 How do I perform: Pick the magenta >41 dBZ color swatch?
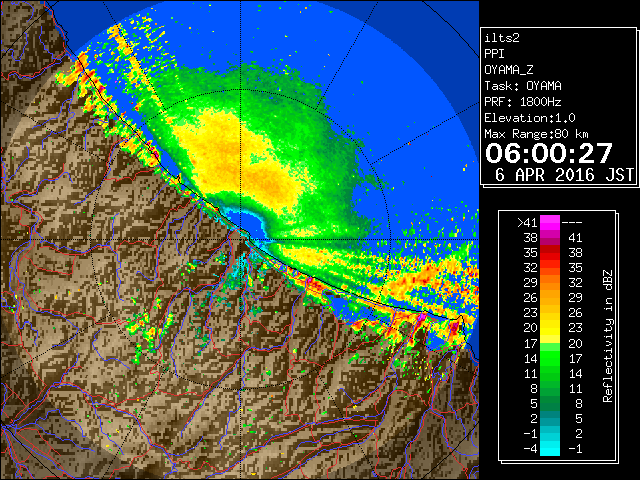pos(549,223)
